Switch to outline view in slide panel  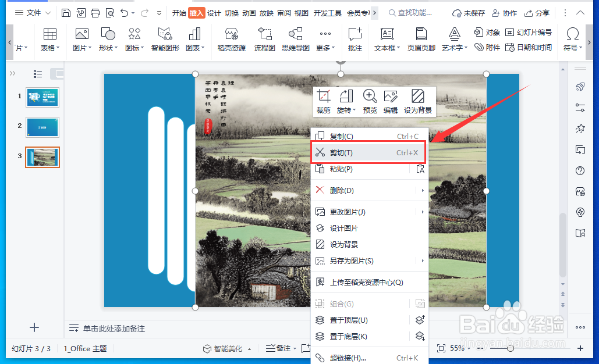point(37,74)
